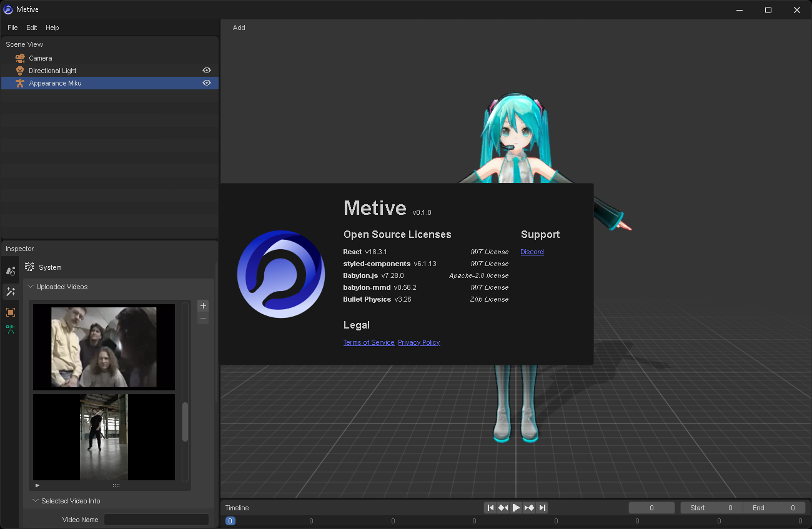The image size is (812, 529).
Task: Jump to timeline end
Action: (542, 508)
